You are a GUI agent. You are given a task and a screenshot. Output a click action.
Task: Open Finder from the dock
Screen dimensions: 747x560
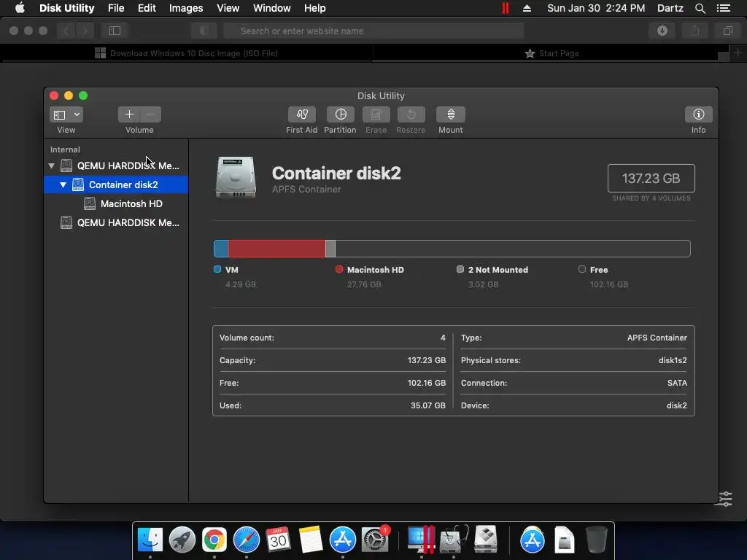click(150, 540)
